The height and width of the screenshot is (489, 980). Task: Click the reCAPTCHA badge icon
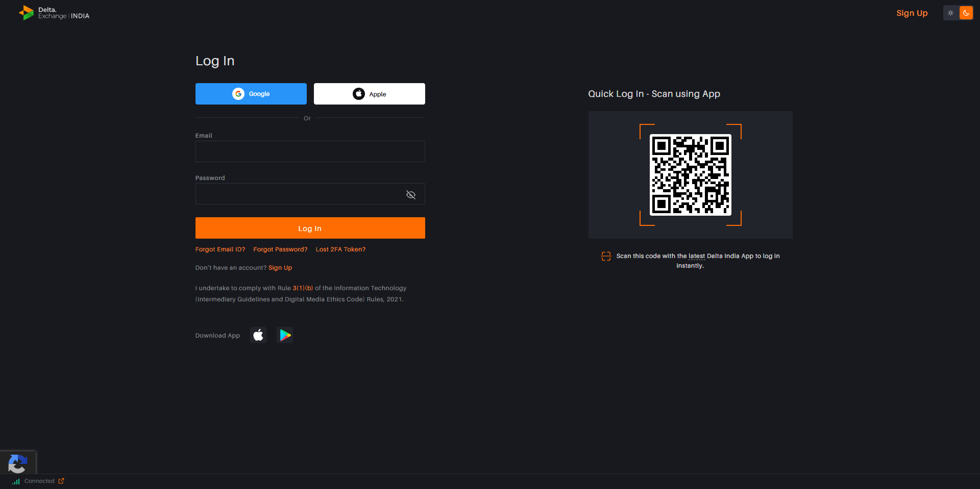17,464
